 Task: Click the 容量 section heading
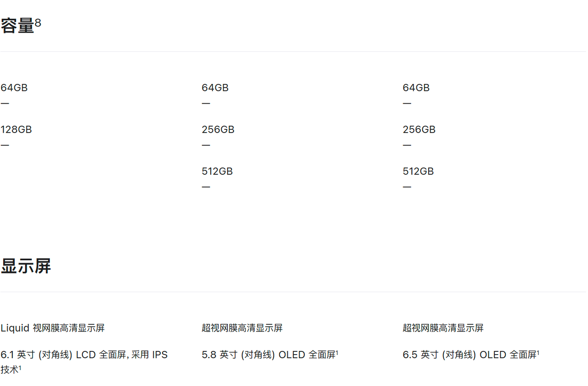pos(17,26)
